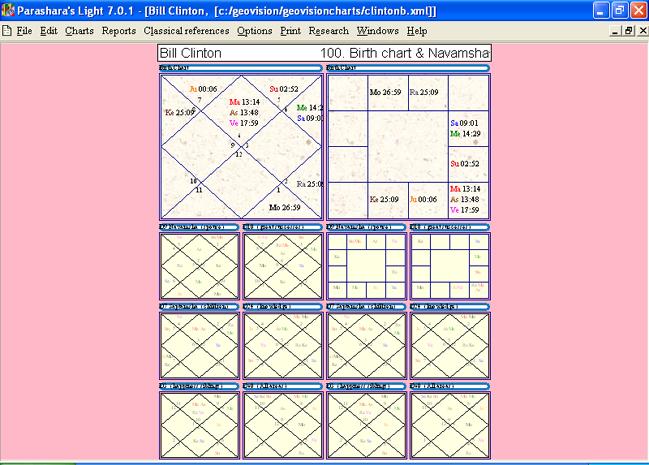Select 'Ke 25:09' in the square-grid birth chart
Screen dimensions: 649x465
click(x=384, y=199)
